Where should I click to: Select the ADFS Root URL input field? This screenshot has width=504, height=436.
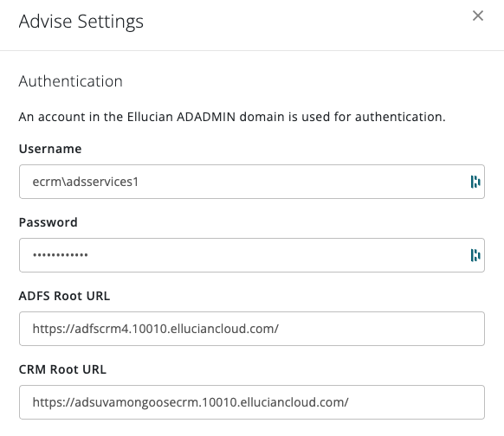point(252,329)
